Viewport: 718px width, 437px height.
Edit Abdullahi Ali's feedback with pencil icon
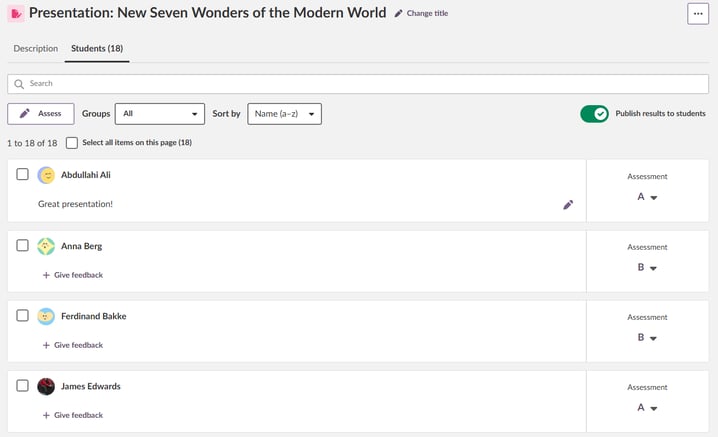pyautogui.click(x=568, y=205)
